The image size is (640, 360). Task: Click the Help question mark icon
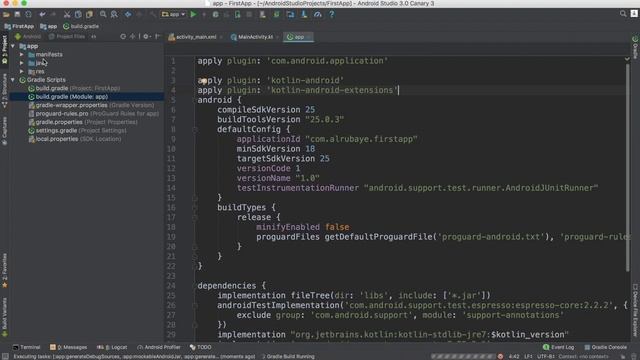click(332, 14)
